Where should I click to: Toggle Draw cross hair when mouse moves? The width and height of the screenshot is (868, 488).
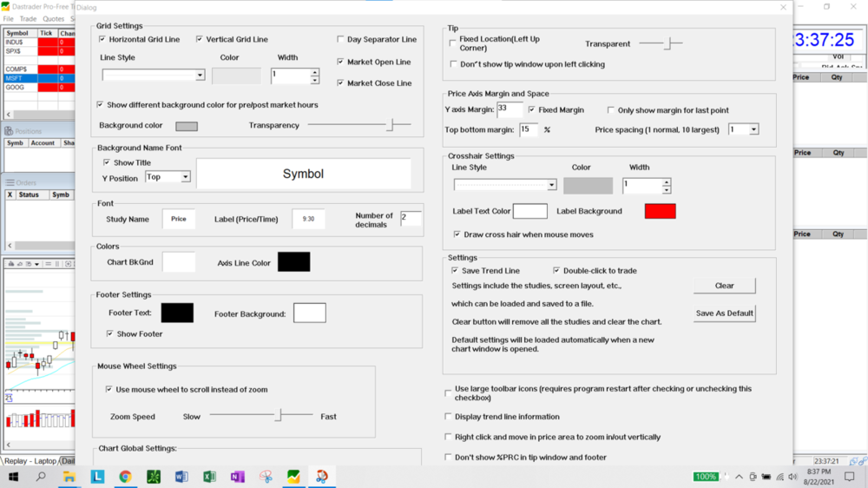(457, 234)
